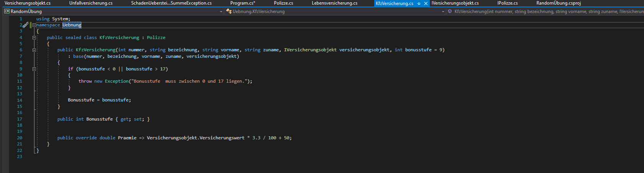Select the active KfzVersicherung.cs tab
Image resolution: width=644 pixels, height=173 pixels.
395,3
